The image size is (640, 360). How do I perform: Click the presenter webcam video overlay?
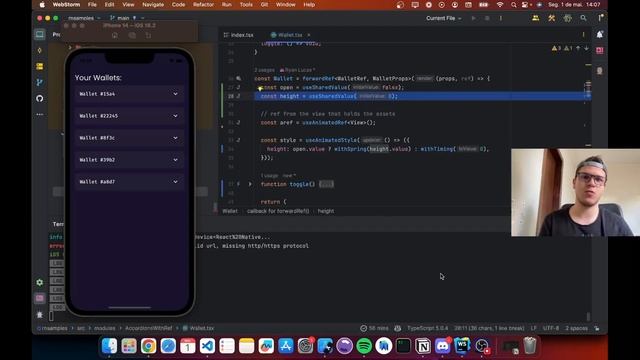click(x=576, y=192)
